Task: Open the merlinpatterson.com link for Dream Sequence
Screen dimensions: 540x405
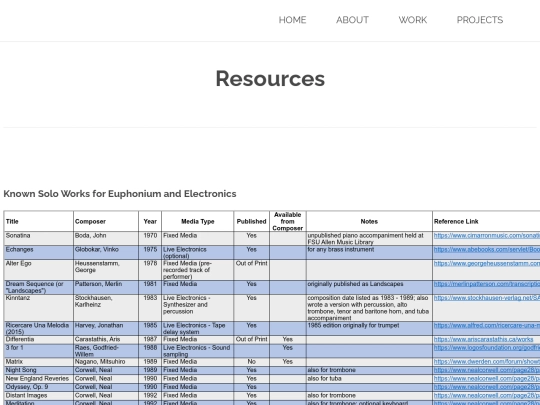Action: click(x=487, y=284)
